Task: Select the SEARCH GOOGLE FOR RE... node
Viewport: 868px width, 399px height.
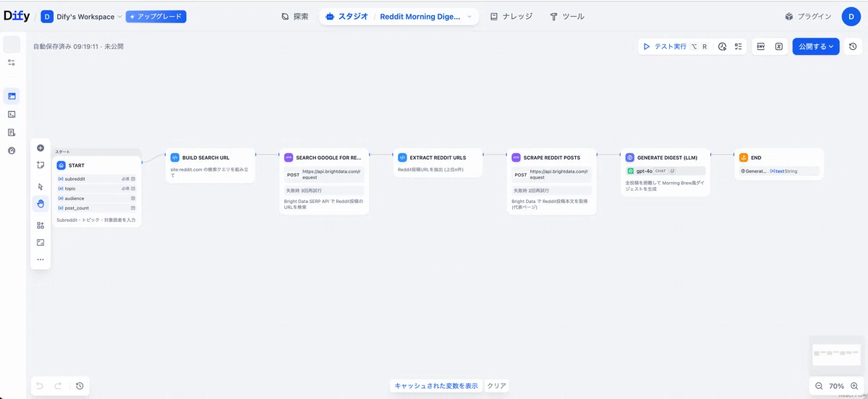Action: click(x=324, y=181)
